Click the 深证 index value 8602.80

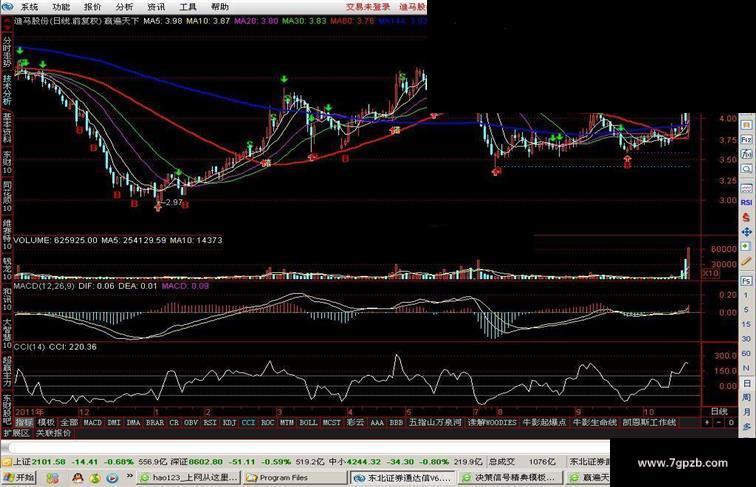(x=206, y=461)
